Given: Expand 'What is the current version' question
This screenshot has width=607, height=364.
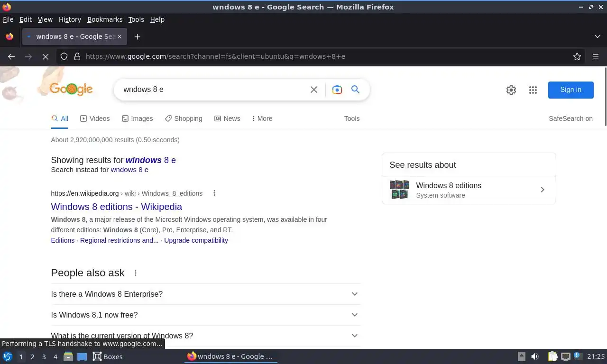Looking at the screenshot, I should (206, 336).
